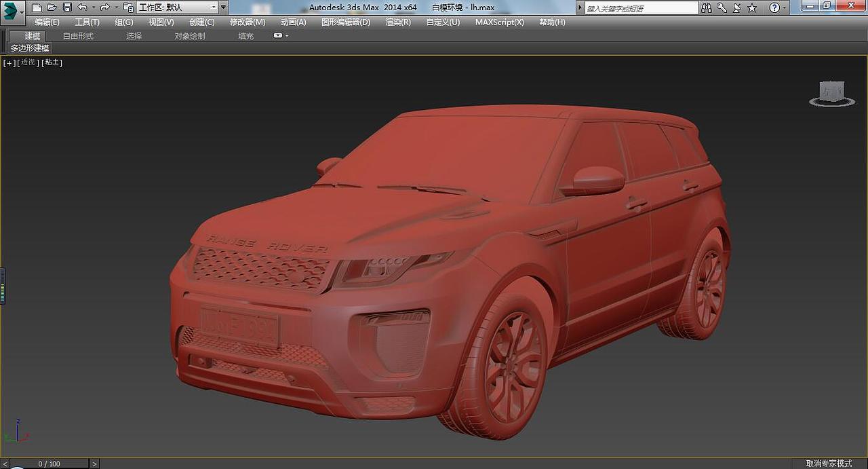Open the 工具(T) menu
Screen dimensions: 868x469
click(87, 22)
